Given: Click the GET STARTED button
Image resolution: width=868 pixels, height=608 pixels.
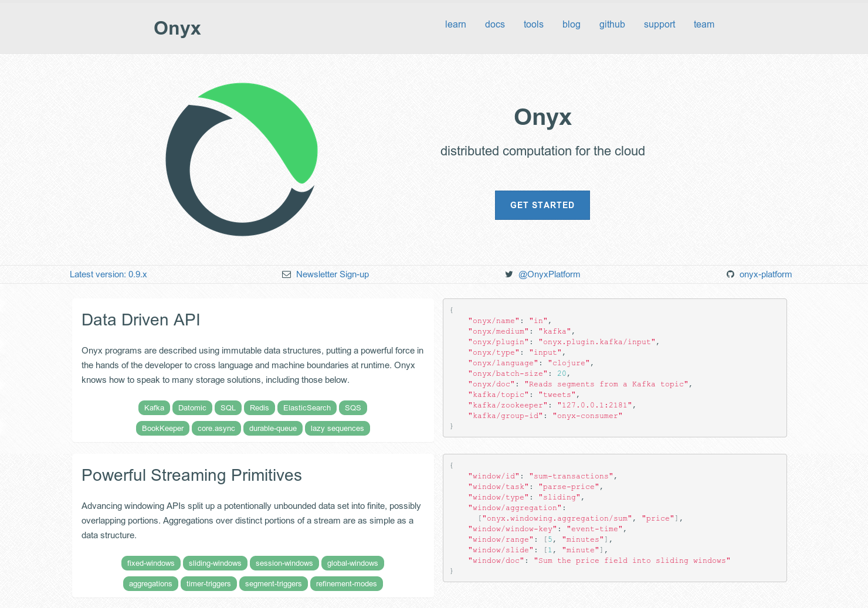Looking at the screenshot, I should pos(542,205).
